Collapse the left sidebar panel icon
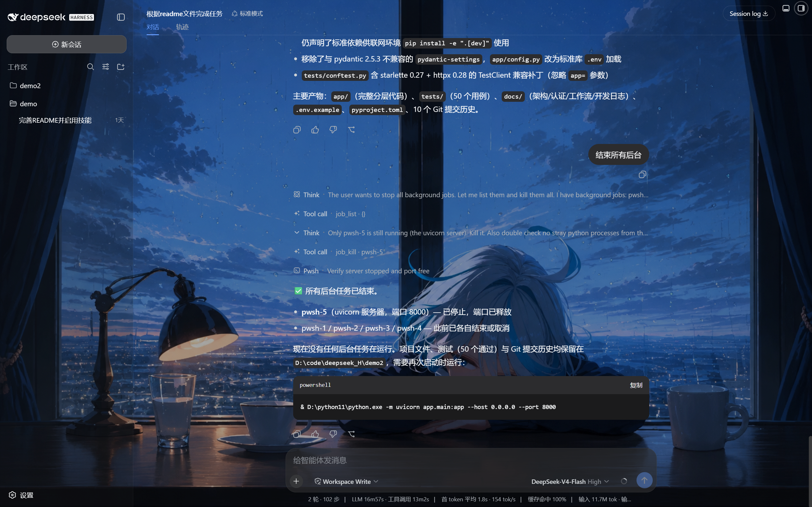812x507 pixels. tap(121, 17)
